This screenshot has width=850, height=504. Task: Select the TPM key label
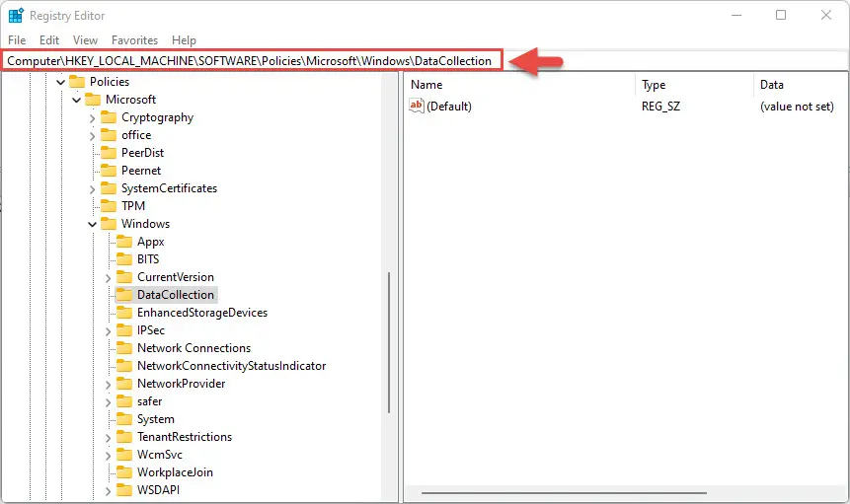click(x=133, y=206)
